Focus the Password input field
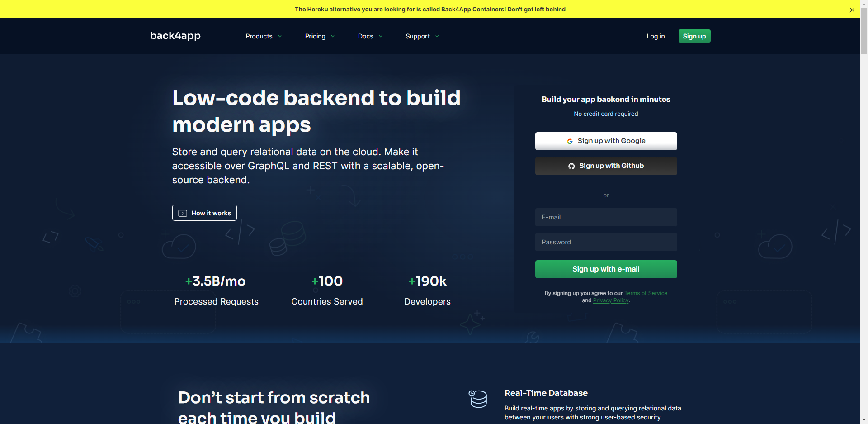This screenshot has width=868, height=424. [x=606, y=242]
